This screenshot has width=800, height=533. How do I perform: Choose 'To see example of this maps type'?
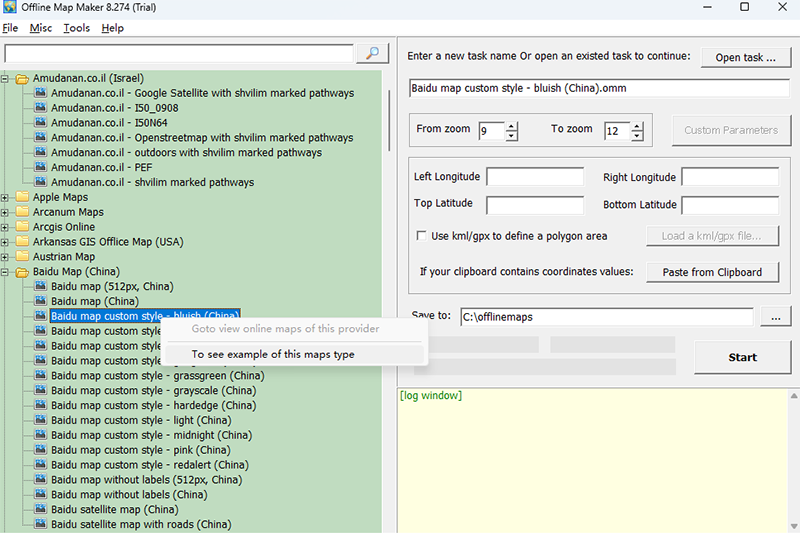coord(273,354)
